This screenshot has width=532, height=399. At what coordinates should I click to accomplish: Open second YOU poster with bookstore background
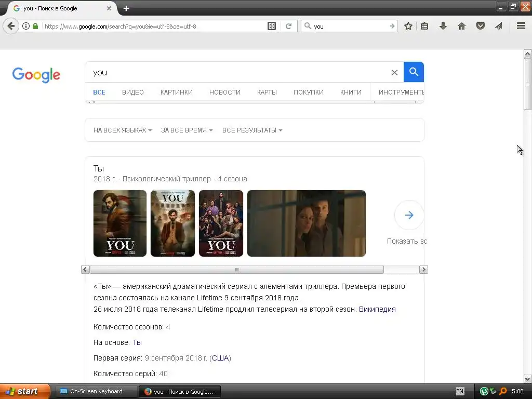[172, 223]
